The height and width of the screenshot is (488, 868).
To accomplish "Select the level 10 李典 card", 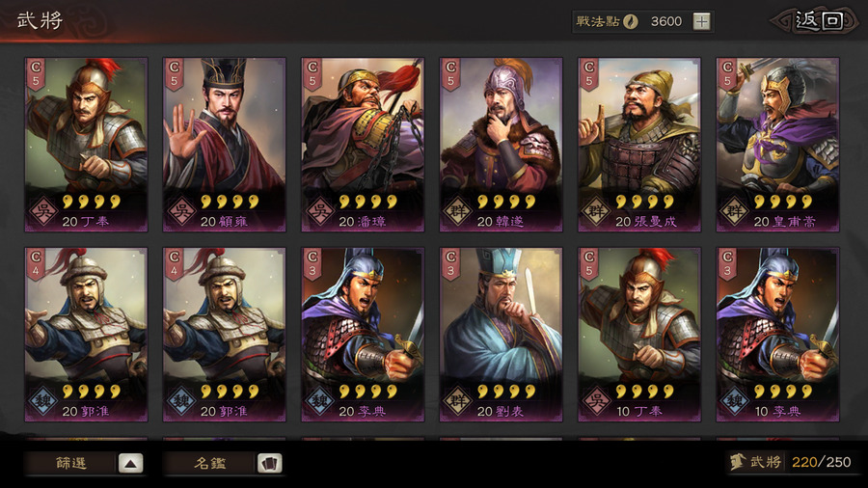I will coord(777,335).
